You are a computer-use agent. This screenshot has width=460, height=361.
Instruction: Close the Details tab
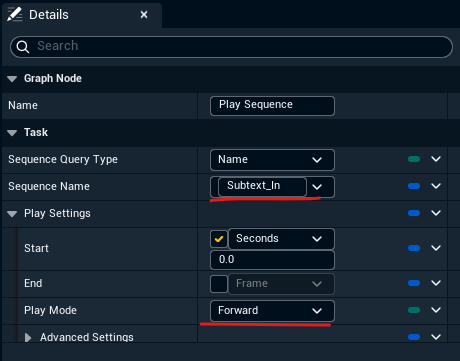[144, 15]
